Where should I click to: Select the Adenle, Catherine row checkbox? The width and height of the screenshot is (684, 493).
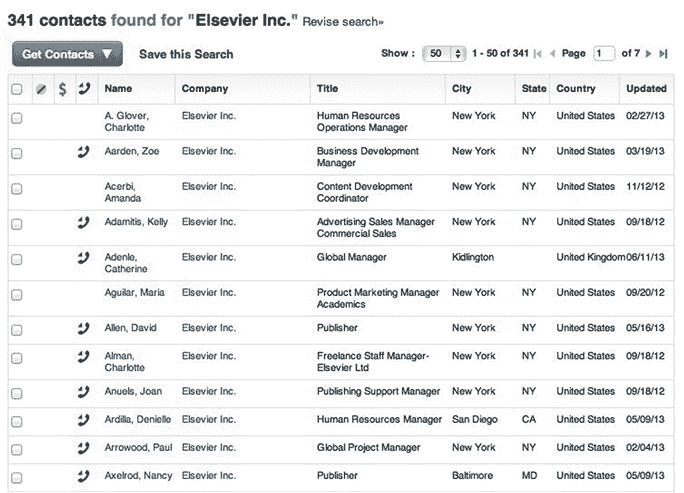(17, 260)
